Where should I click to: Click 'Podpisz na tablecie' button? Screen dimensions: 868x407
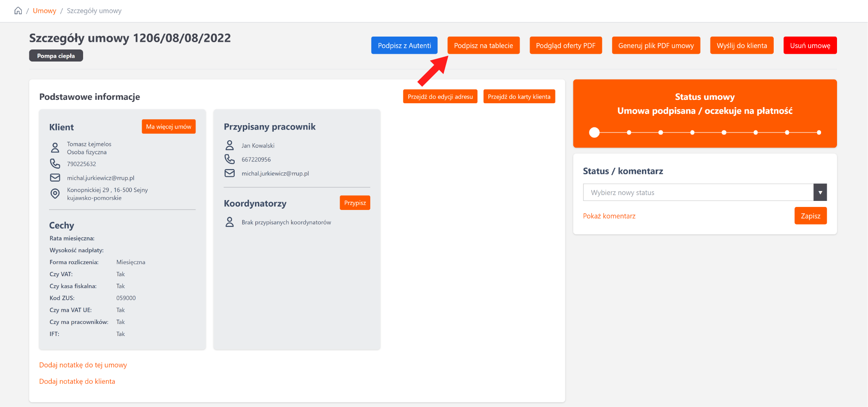483,46
